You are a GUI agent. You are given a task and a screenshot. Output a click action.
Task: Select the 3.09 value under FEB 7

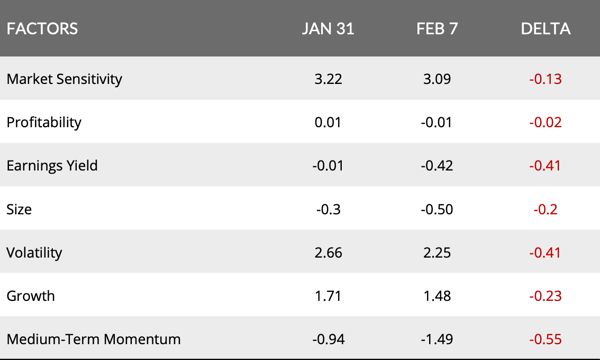[x=437, y=79]
